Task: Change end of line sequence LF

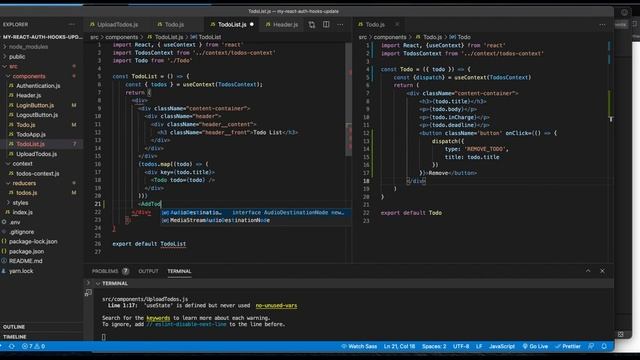Action: click(x=479, y=346)
